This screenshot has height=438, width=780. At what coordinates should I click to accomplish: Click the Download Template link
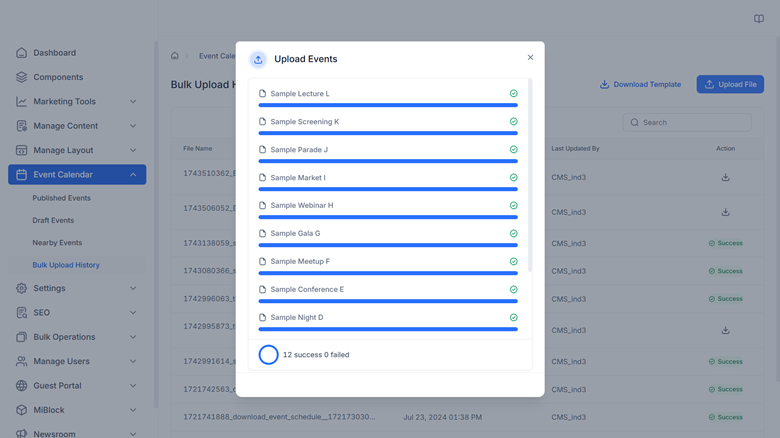pyautogui.click(x=640, y=84)
